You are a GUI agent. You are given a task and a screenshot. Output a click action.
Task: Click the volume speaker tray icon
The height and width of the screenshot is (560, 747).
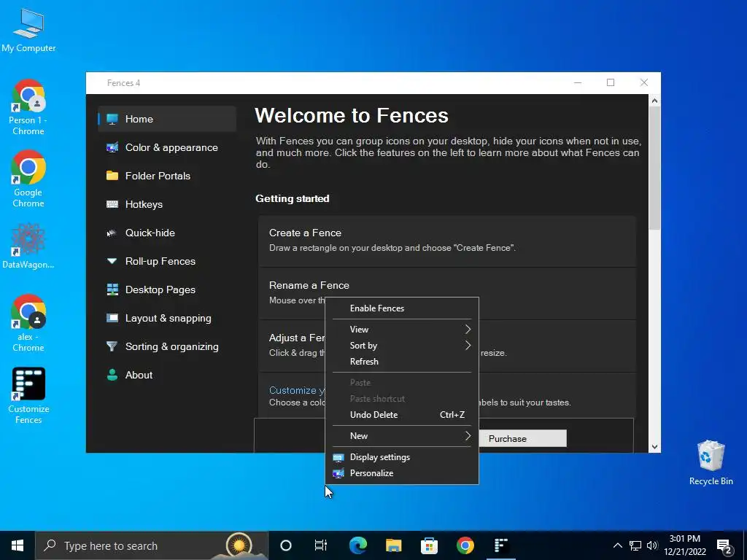651,545
